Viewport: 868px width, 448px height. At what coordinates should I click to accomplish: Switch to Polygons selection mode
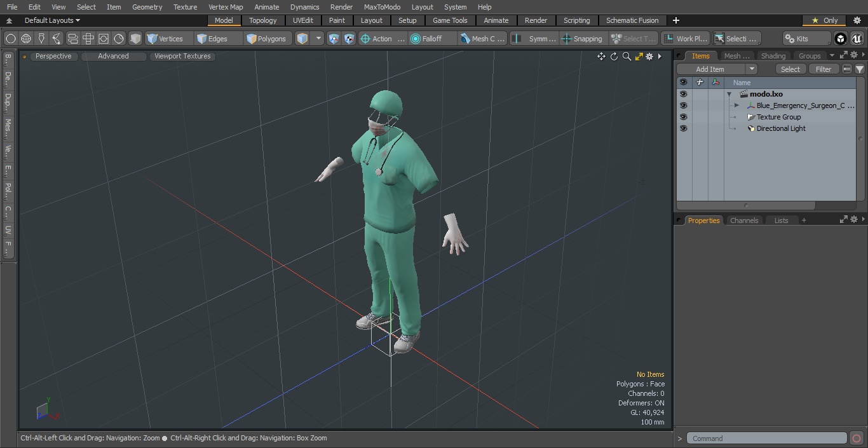pos(267,39)
